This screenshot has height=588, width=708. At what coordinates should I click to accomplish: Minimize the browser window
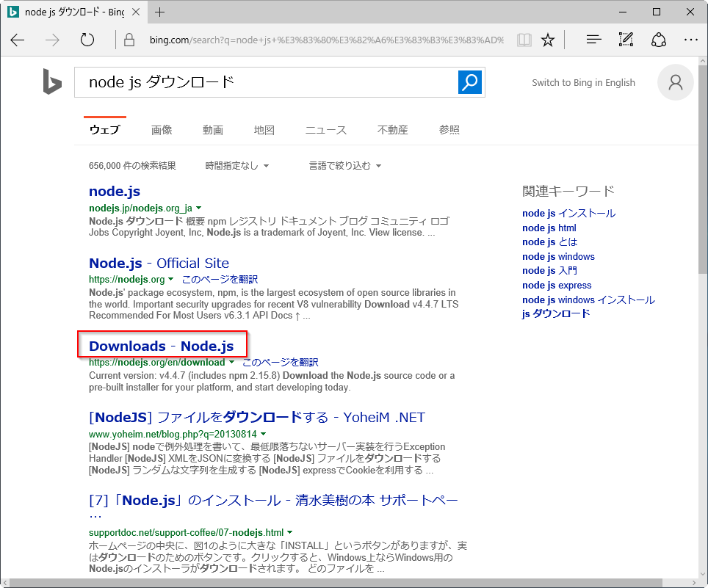[623, 12]
